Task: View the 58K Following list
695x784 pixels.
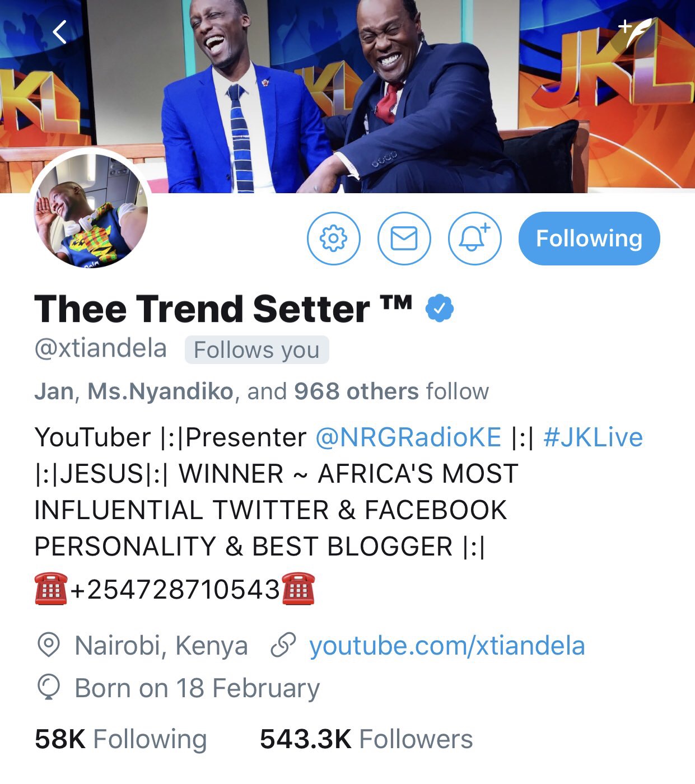Action: [x=120, y=739]
